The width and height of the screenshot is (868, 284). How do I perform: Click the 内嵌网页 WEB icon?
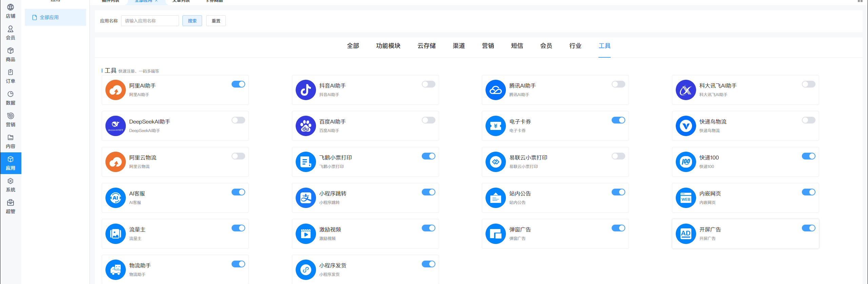[x=686, y=198]
